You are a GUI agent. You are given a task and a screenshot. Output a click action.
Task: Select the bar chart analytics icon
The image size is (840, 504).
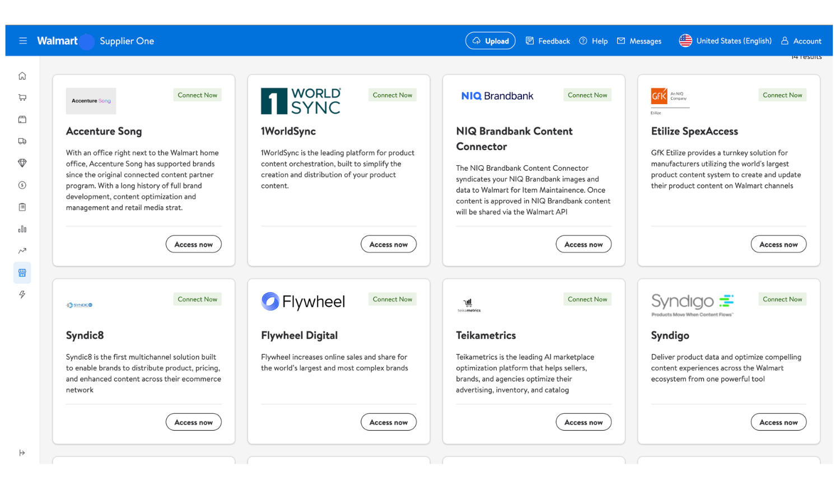tap(22, 228)
